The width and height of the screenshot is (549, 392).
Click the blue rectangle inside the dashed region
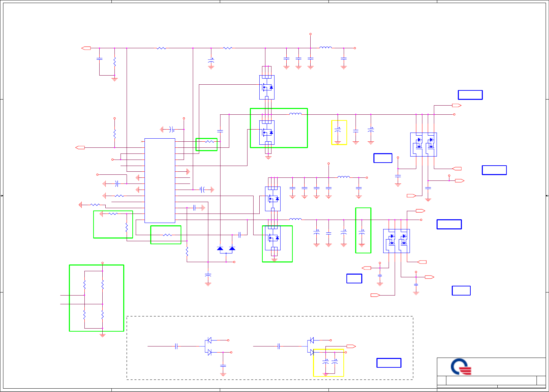(389, 363)
